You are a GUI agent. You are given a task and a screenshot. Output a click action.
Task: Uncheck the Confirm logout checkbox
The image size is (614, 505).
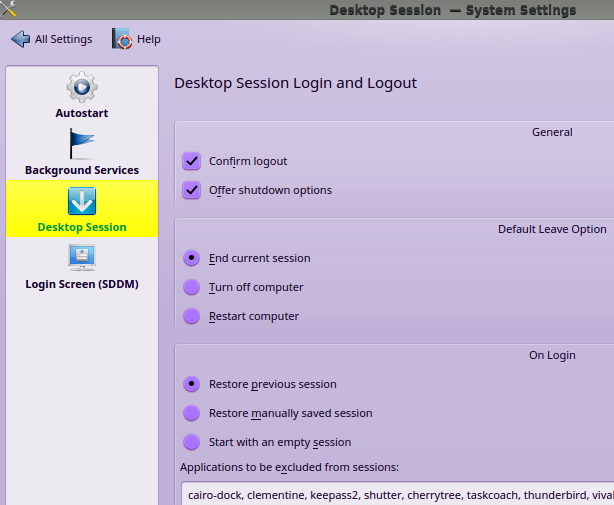click(x=192, y=161)
